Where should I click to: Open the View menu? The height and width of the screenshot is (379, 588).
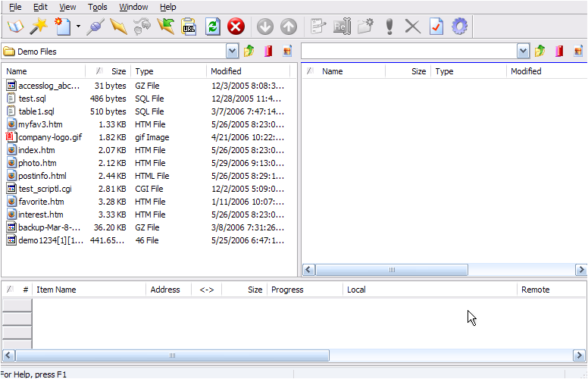[67, 7]
